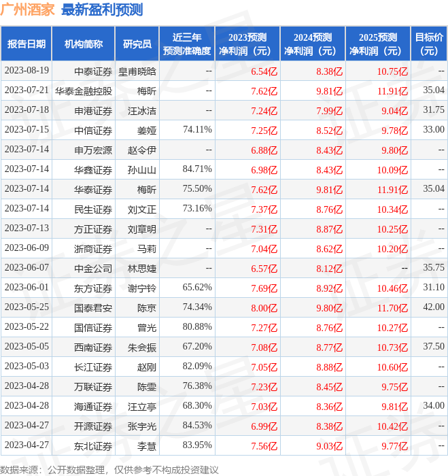Click the 华泰金融控股 institution name
Viewport: 448px width, 476px height.
coord(84,90)
